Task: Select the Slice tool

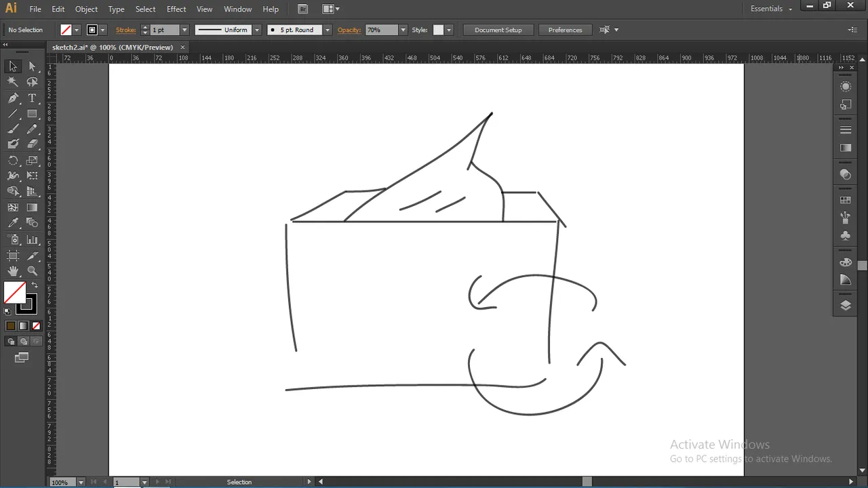Action: point(32,256)
